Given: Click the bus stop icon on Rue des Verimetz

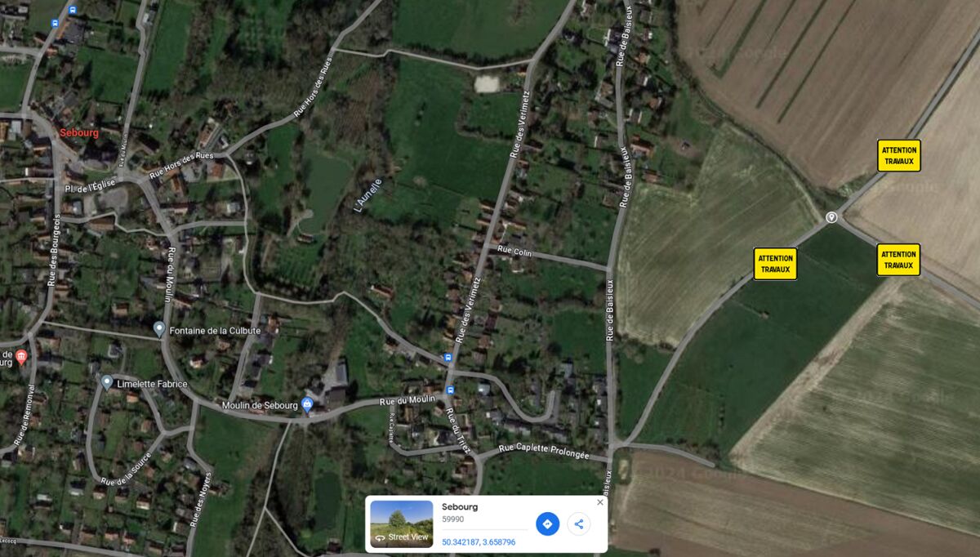Looking at the screenshot, I should pyautogui.click(x=447, y=358).
